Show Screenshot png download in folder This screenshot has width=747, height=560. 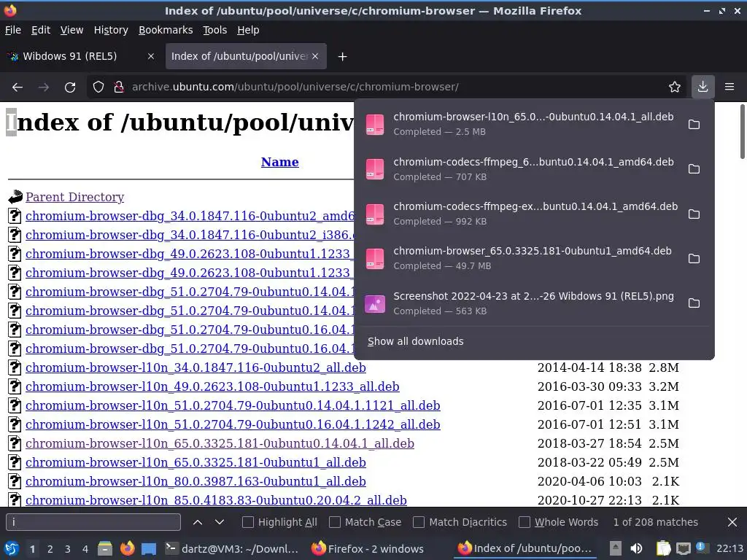pos(694,303)
